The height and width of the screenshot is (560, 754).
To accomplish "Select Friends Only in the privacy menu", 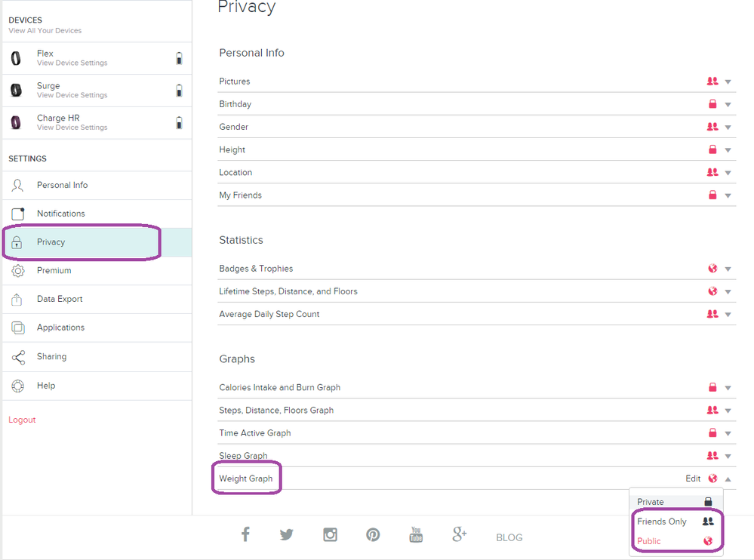I will [x=663, y=521].
